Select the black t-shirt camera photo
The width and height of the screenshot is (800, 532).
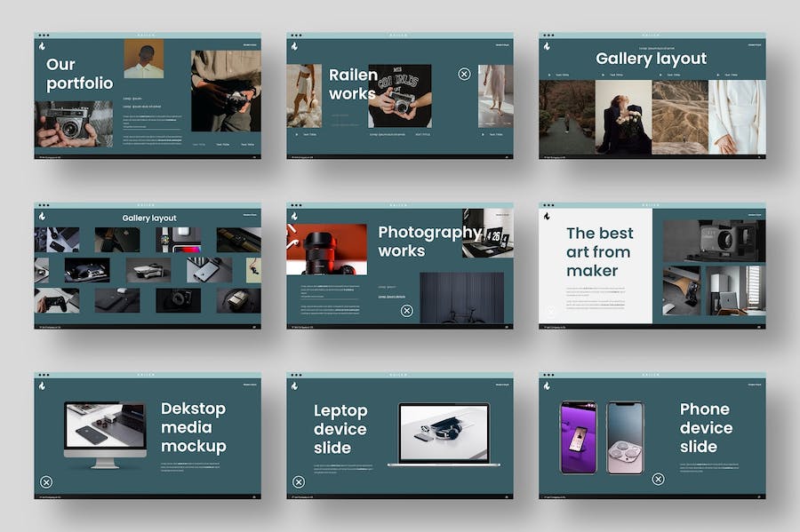tap(399, 96)
